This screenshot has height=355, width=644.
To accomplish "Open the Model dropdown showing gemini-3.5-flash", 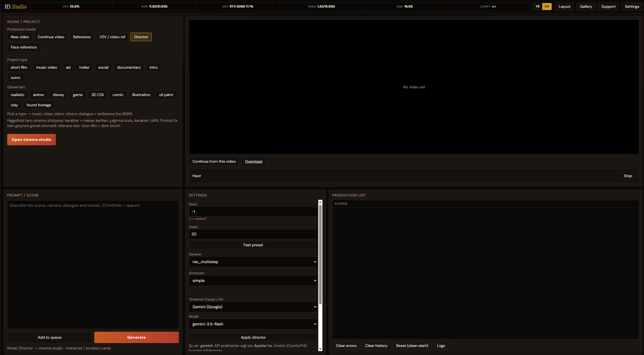I will pyautogui.click(x=253, y=324).
